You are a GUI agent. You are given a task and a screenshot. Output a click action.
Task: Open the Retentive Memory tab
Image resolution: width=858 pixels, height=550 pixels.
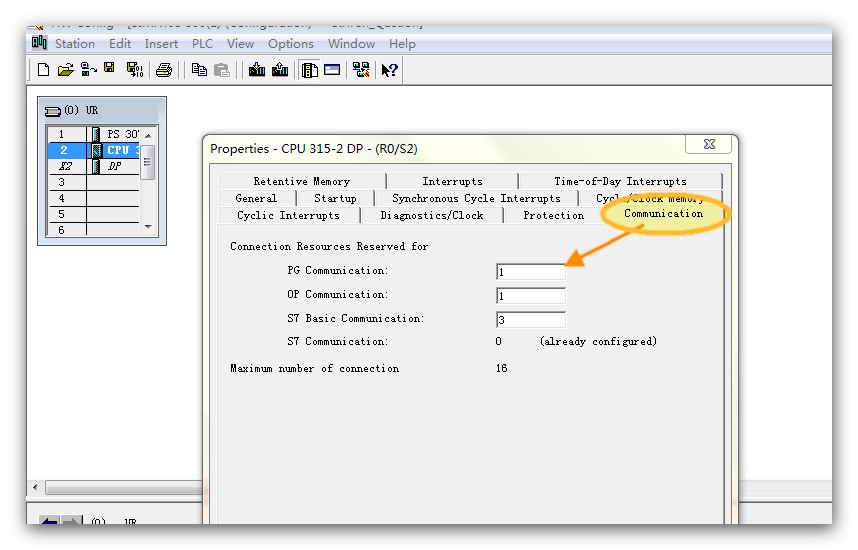301,181
